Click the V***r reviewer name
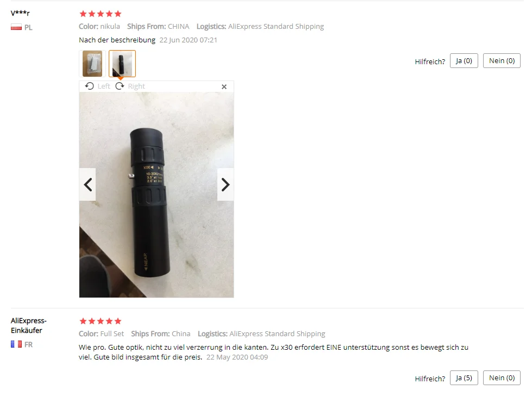 click(x=20, y=13)
